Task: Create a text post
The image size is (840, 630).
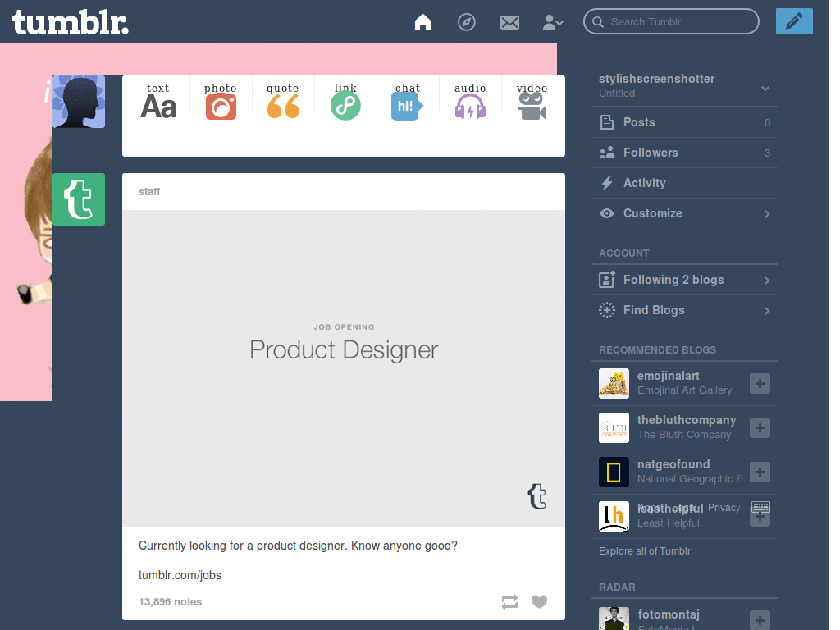Action: 158,101
